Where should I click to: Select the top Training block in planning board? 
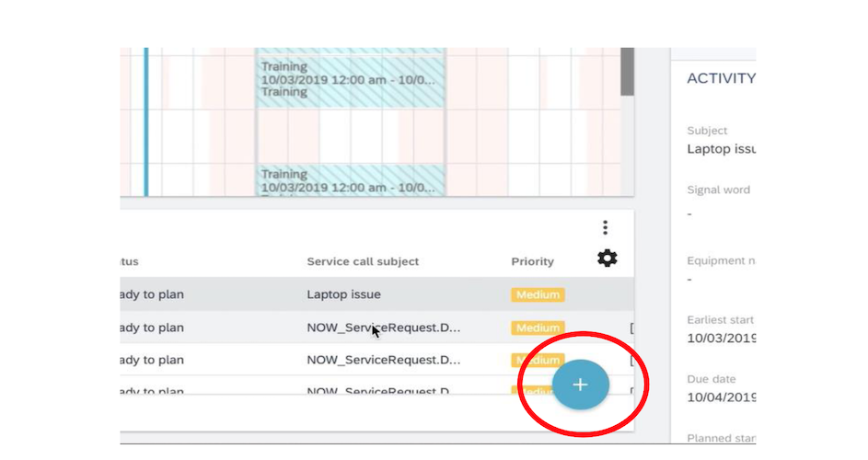point(350,79)
